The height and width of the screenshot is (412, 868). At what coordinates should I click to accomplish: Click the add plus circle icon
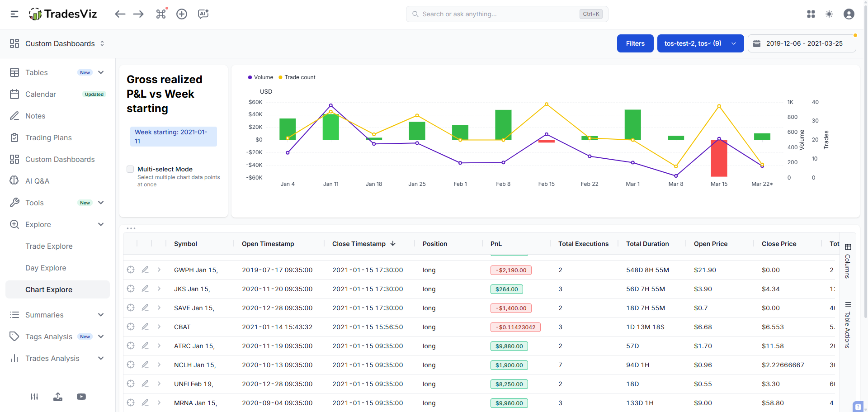click(182, 14)
